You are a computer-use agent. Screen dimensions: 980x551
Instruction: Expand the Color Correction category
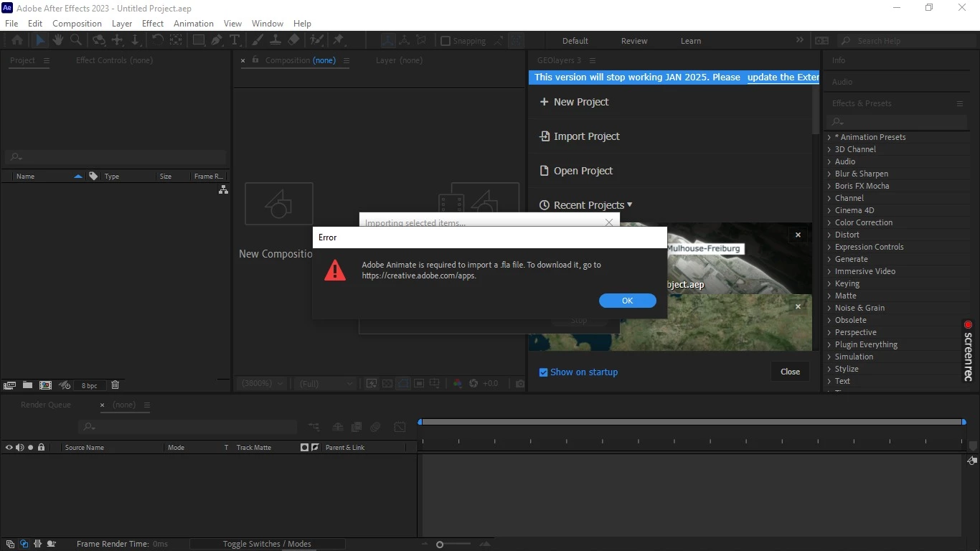(829, 222)
